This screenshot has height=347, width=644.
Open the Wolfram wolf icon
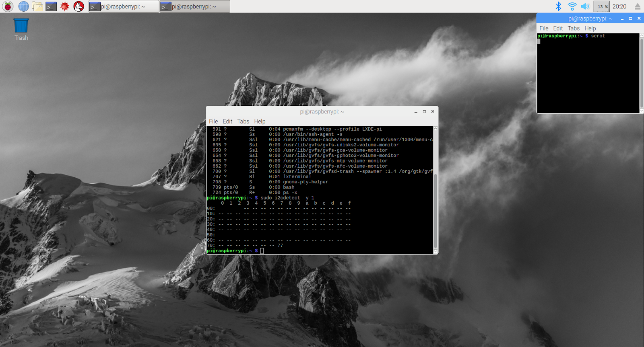tap(79, 6)
